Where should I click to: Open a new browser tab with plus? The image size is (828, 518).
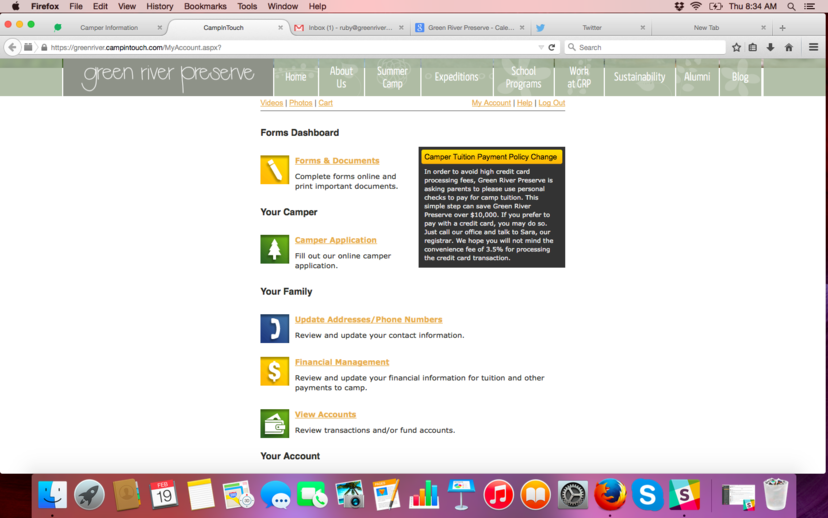[783, 27]
